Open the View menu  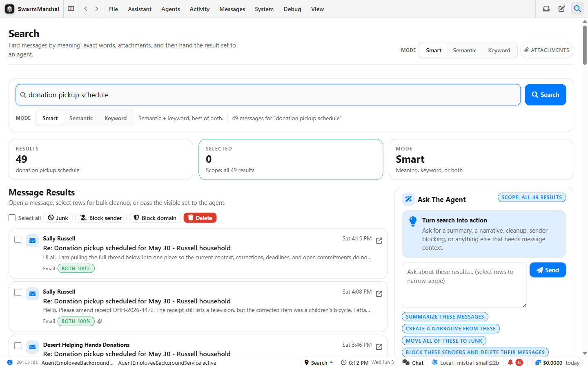tap(317, 9)
